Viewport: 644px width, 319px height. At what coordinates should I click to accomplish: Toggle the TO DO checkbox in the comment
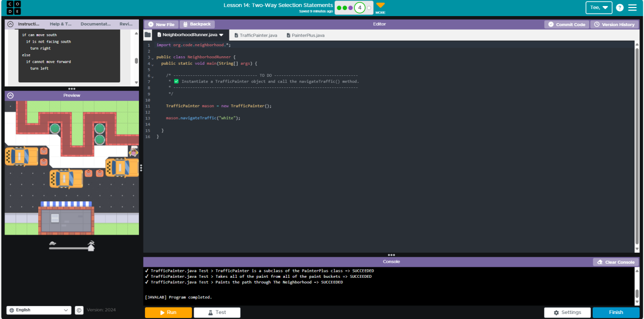177,81
